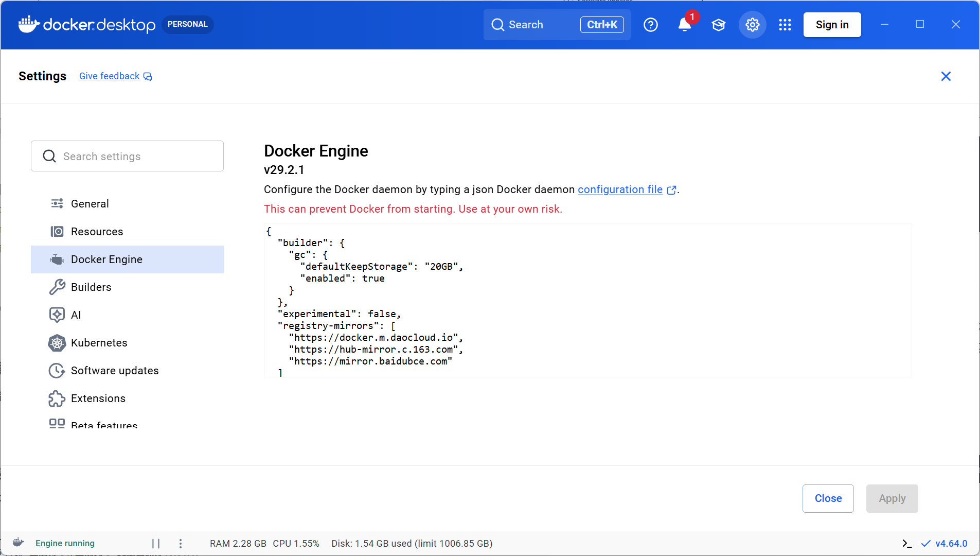Open the engine three-dot menu in status bar
The height and width of the screenshot is (556, 980).
181,544
